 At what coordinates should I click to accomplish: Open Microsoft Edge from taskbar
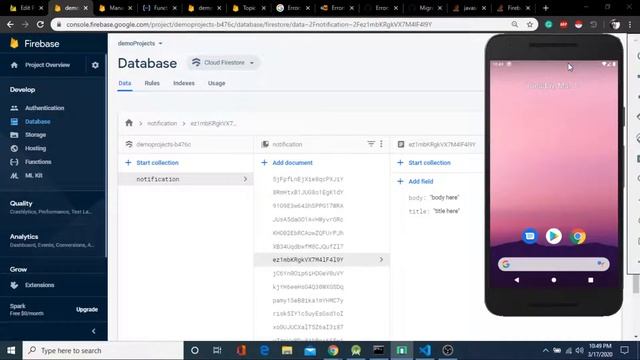click(264, 350)
